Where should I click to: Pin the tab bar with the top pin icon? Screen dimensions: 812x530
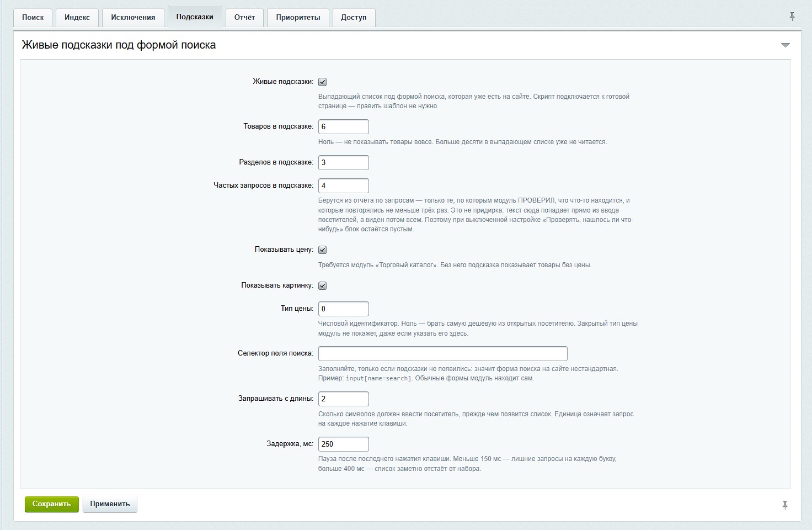(x=792, y=17)
